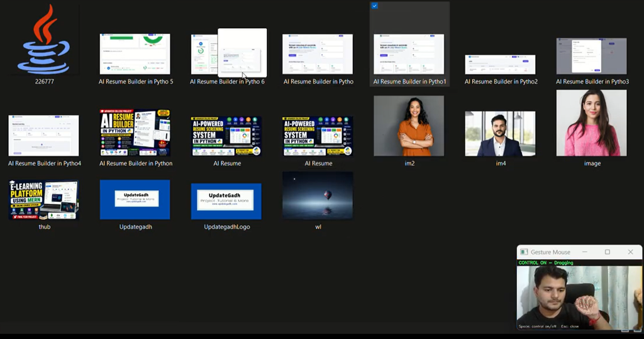Viewport: 644px width, 339px height.
Task: Open AI Resume Builder in Pytho 5 thumbnail
Action: tap(135, 54)
